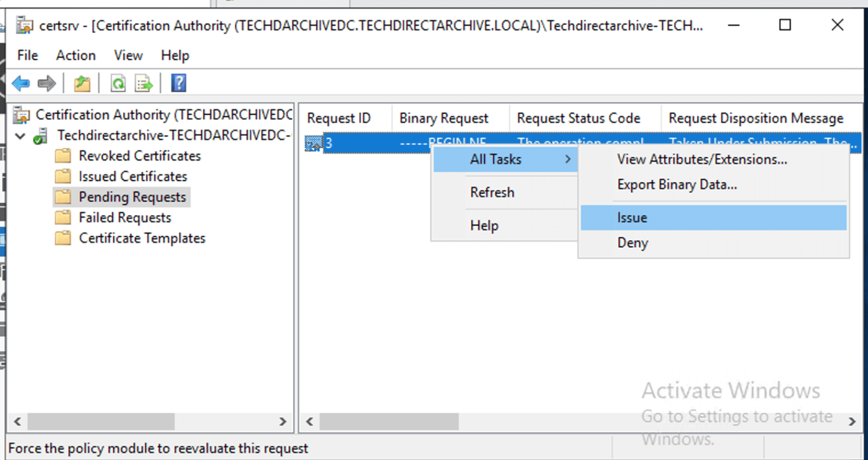Click the blue Back arrow toolbar icon
The width and height of the screenshot is (868, 460).
(x=21, y=84)
